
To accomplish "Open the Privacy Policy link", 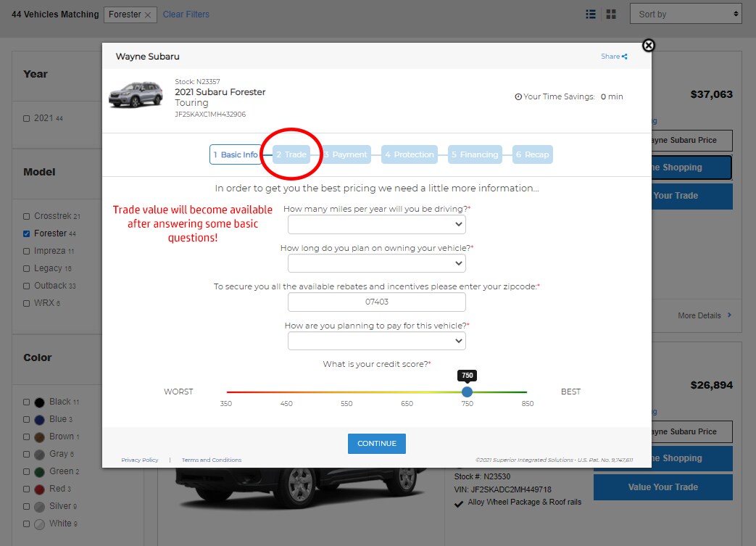I will (140, 460).
